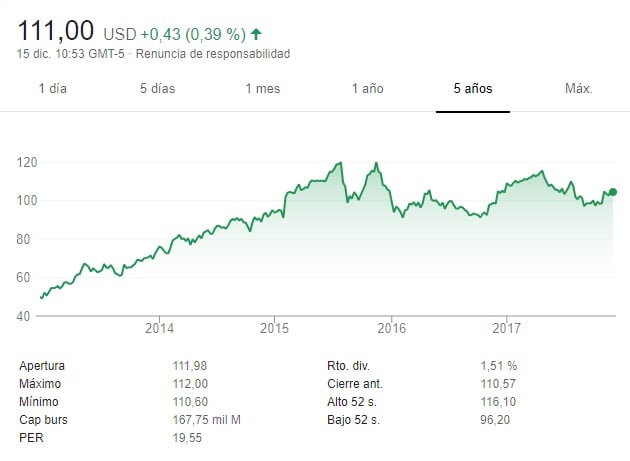
Task: Click the 2017 label on the chart axis
Action: pyautogui.click(x=507, y=328)
